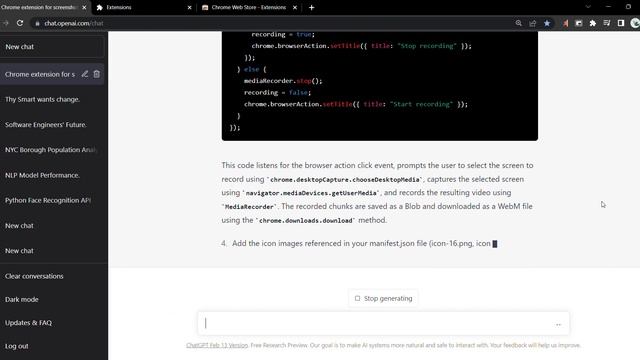Select the Chrome extension for screenshot tab
The height and width of the screenshot is (360, 640).
click(x=44, y=7)
